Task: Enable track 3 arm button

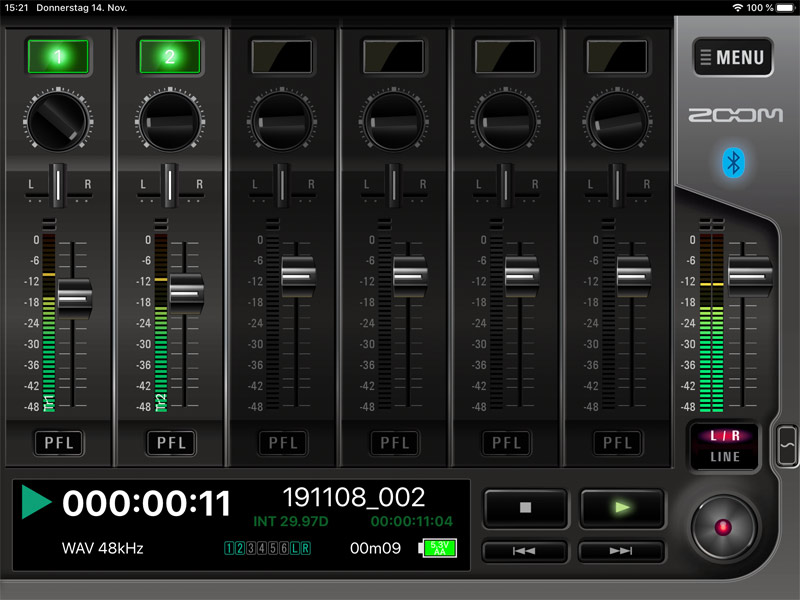Action: (x=281, y=55)
